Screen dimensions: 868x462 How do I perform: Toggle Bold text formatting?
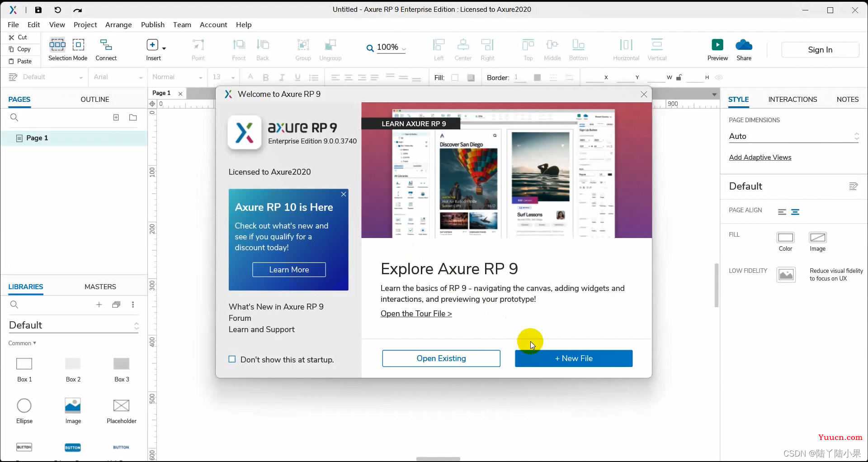point(266,77)
